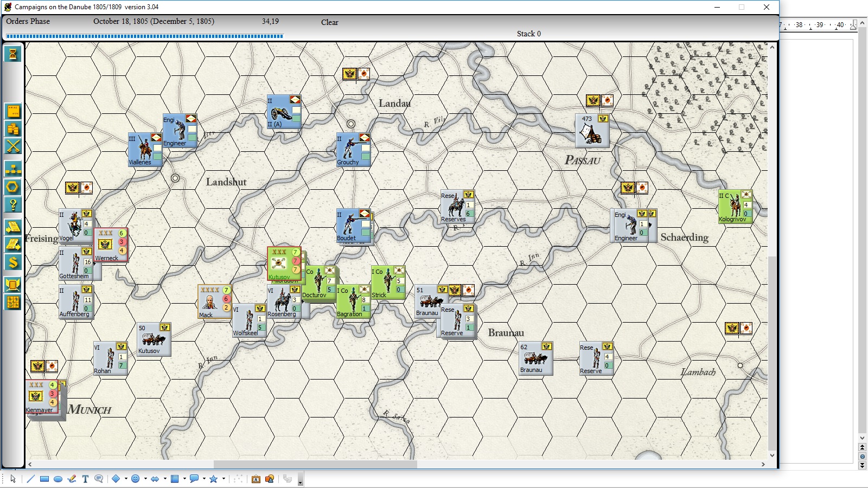Select the Werneck XXX headquarters counter

[x=111, y=245]
